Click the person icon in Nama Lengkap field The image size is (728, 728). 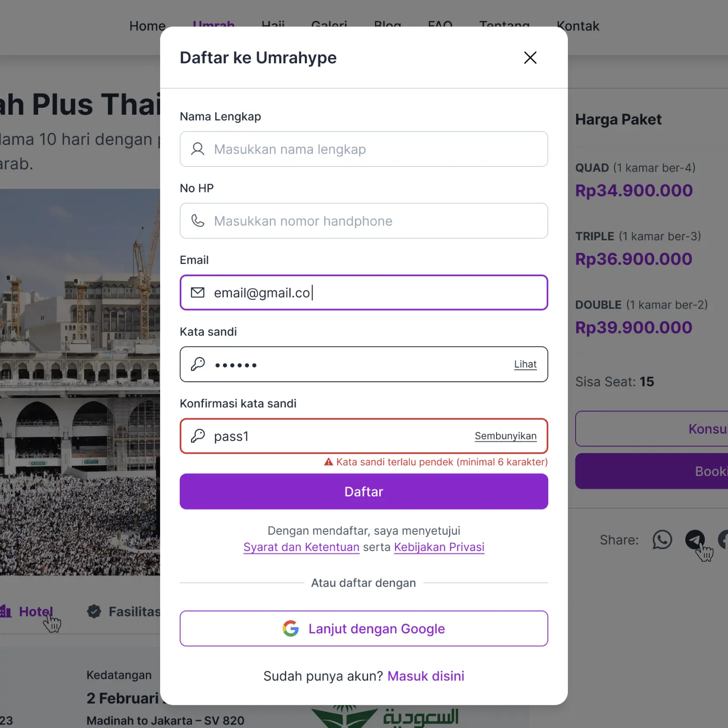(197, 149)
